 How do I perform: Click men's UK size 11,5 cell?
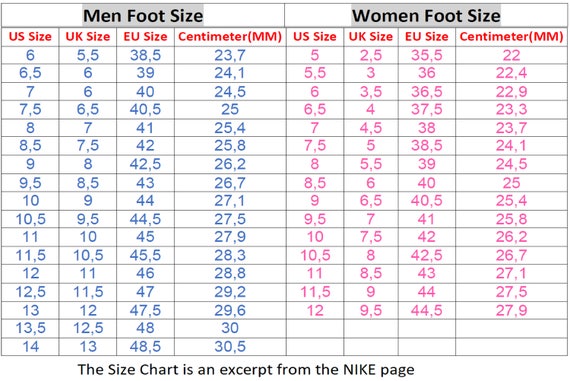click(x=88, y=292)
